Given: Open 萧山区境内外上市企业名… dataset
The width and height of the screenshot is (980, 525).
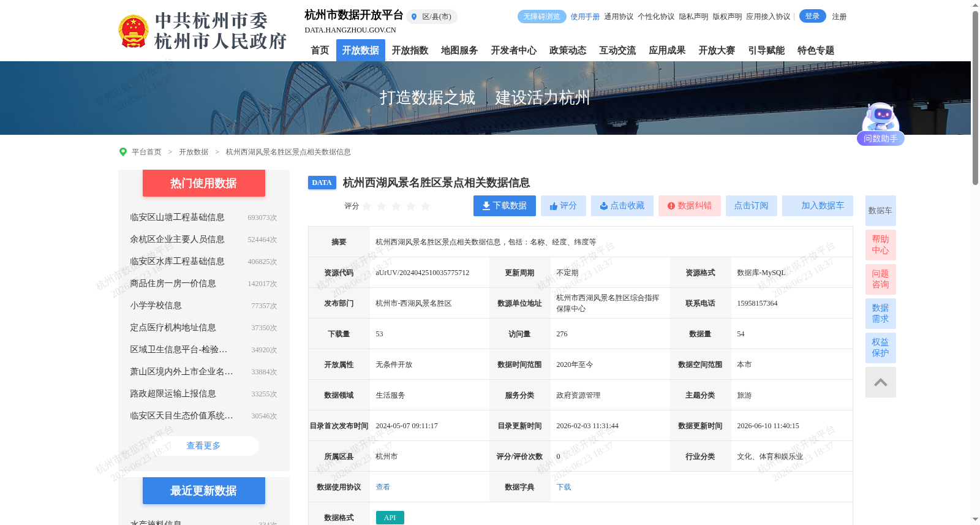Looking at the screenshot, I should [x=181, y=372].
